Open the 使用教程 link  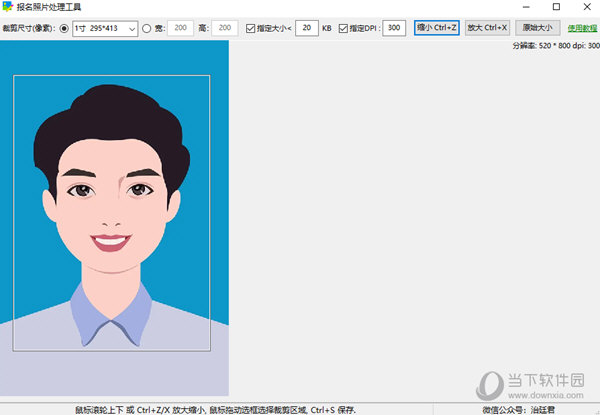coord(582,28)
